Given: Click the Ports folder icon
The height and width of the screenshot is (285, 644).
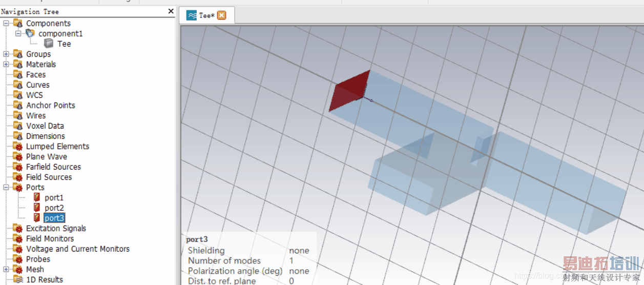Looking at the screenshot, I should coord(18,187).
